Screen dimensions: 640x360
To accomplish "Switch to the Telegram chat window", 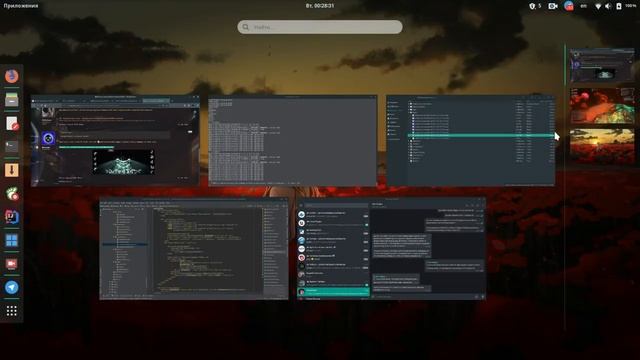I will click(x=391, y=249).
